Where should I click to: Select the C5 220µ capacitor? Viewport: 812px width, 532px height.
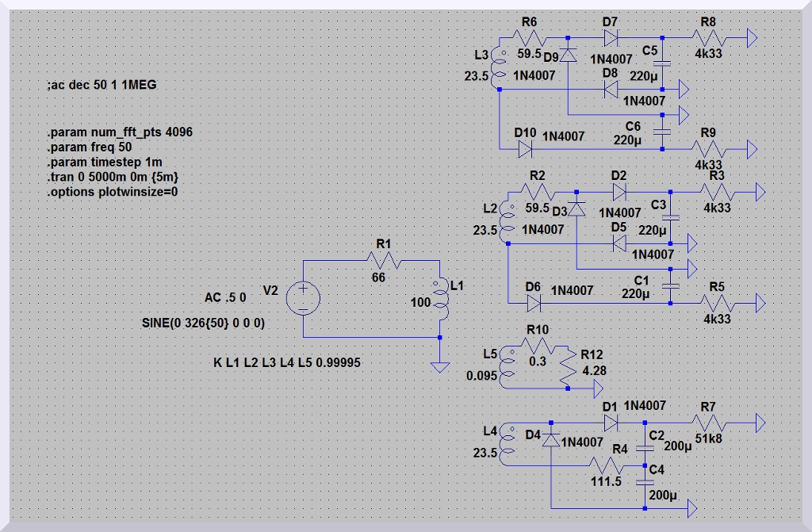[x=663, y=64]
